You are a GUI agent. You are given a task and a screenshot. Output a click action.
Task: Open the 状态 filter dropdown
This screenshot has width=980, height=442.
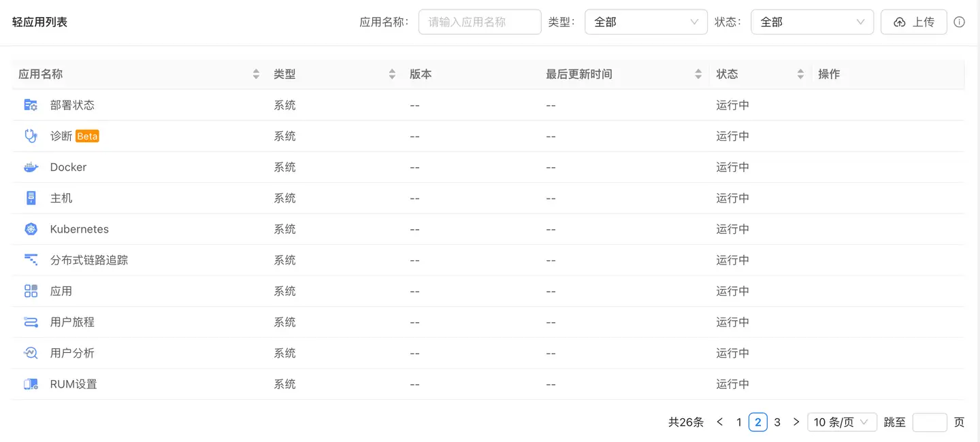pyautogui.click(x=811, y=22)
